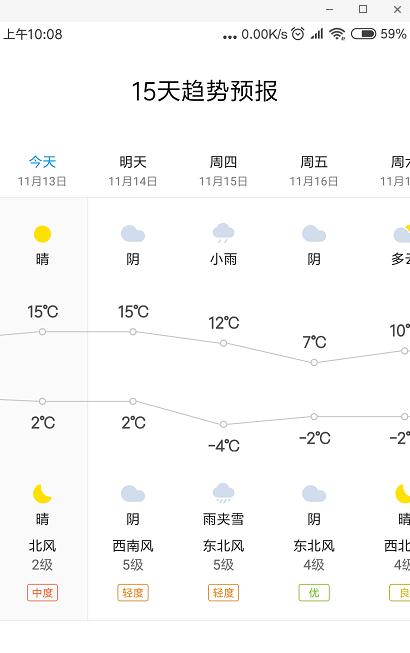Click the sunny weather icon for today

[x=42, y=234]
